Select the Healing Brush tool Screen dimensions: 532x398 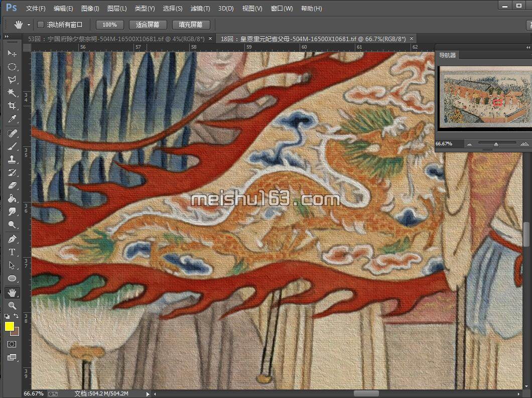click(x=12, y=133)
